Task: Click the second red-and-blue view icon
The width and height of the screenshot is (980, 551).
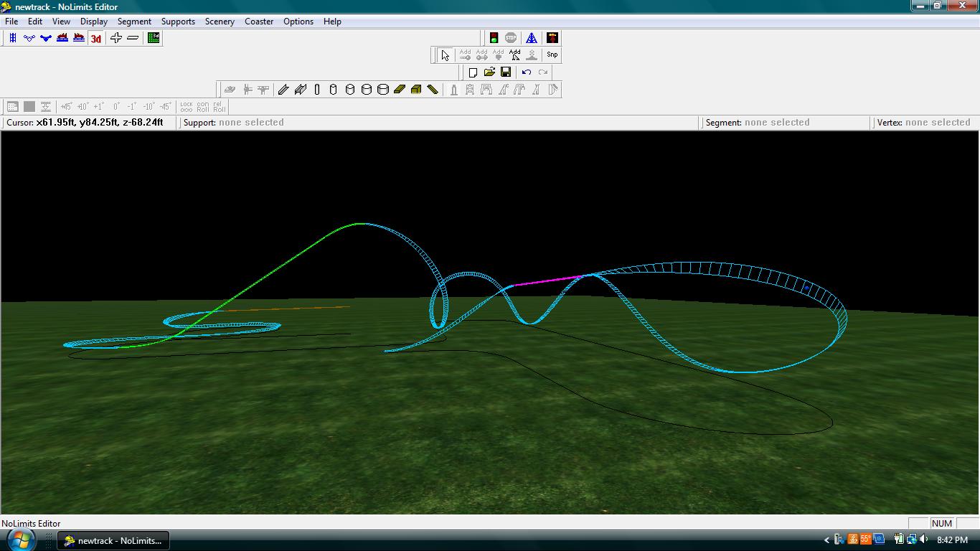Action: point(79,38)
